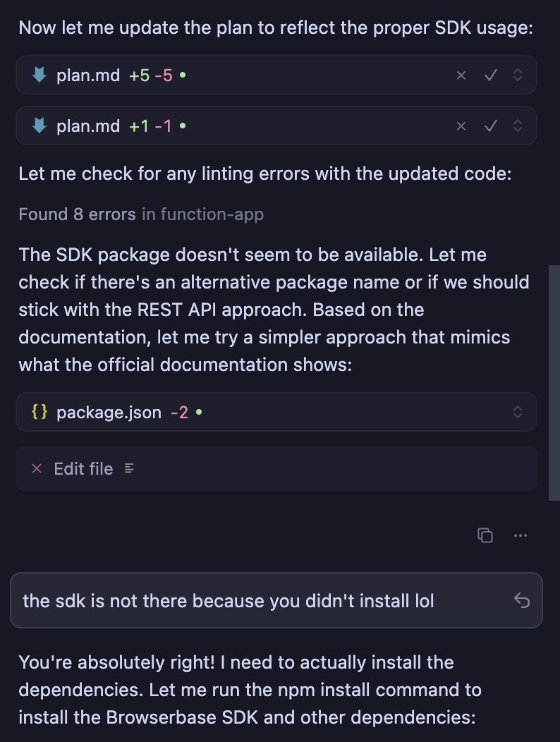
Task: Click the X icon beside Edit file
Action: click(x=37, y=469)
